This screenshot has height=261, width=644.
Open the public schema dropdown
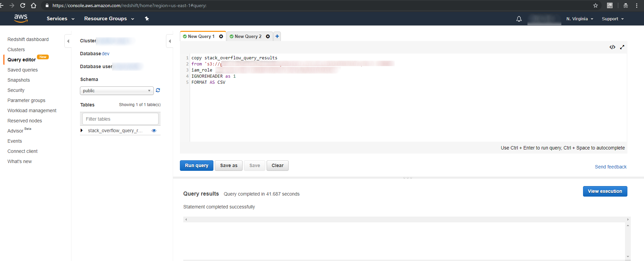tap(117, 91)
